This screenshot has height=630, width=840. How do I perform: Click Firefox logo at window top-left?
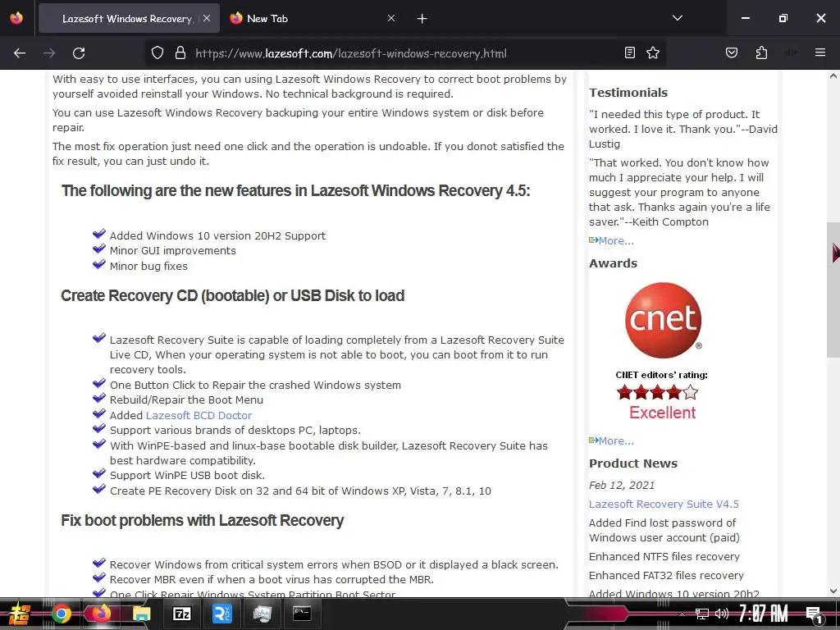coord(16,18)
